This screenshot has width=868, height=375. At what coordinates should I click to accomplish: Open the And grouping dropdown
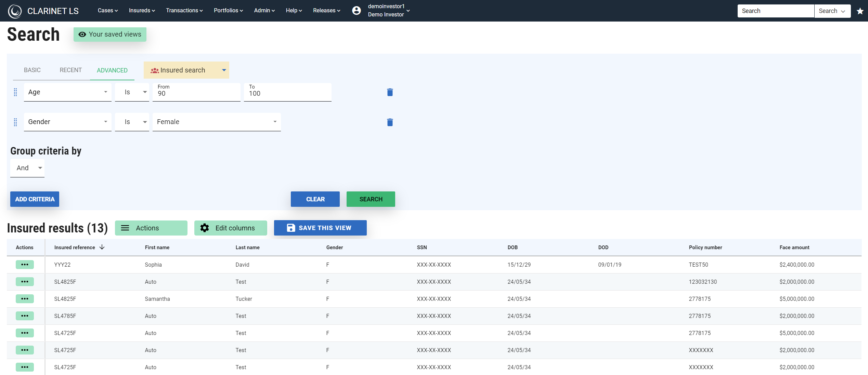tap(27, 168)
